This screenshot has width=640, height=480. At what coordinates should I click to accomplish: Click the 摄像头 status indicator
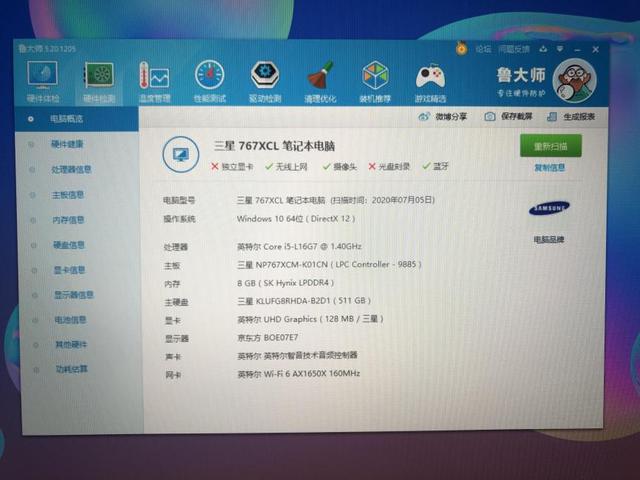pos(340,167)
